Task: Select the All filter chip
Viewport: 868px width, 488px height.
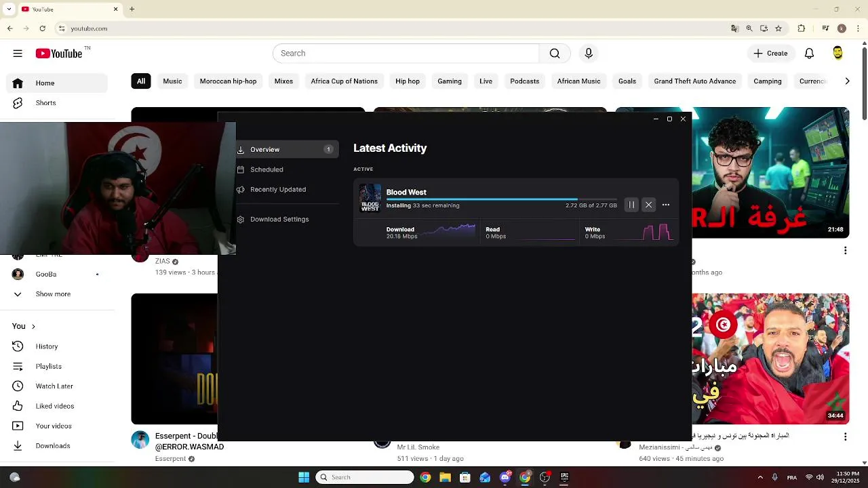Action: (x=141, y=81)
